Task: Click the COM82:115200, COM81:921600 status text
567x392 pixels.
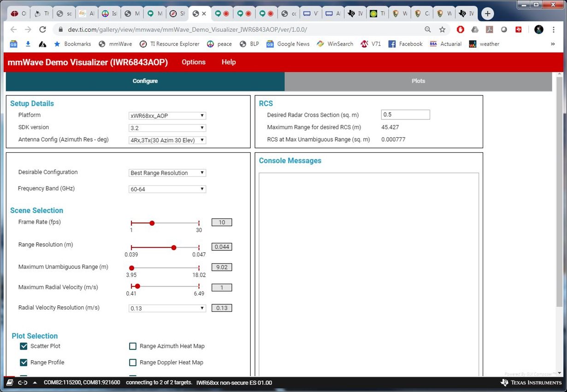Action: click(x=82, y=382)
